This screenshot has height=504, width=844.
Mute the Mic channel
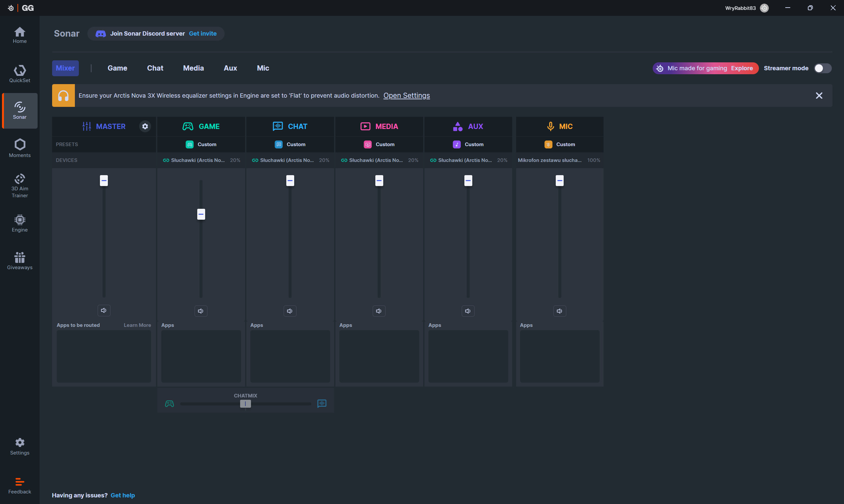coord(559,311)
